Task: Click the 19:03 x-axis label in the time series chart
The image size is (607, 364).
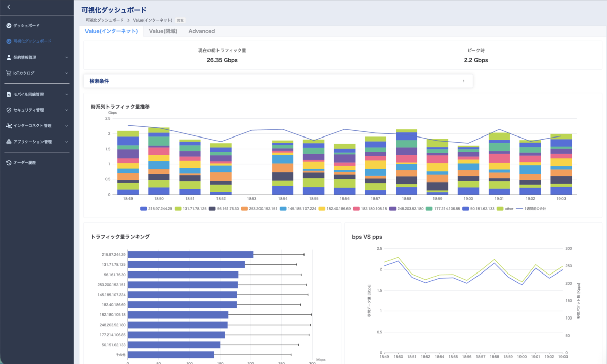Action: point(561,199)
